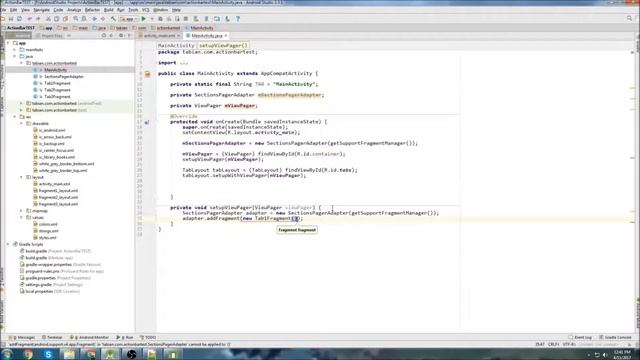
Task: Click the Search Everywhere magnifier at top right
Action: click(x=629, y=18)
